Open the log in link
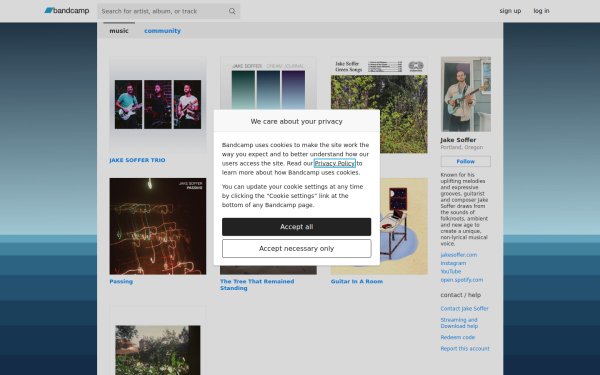This screenshot has width=600, height=375. pos(541,11)
